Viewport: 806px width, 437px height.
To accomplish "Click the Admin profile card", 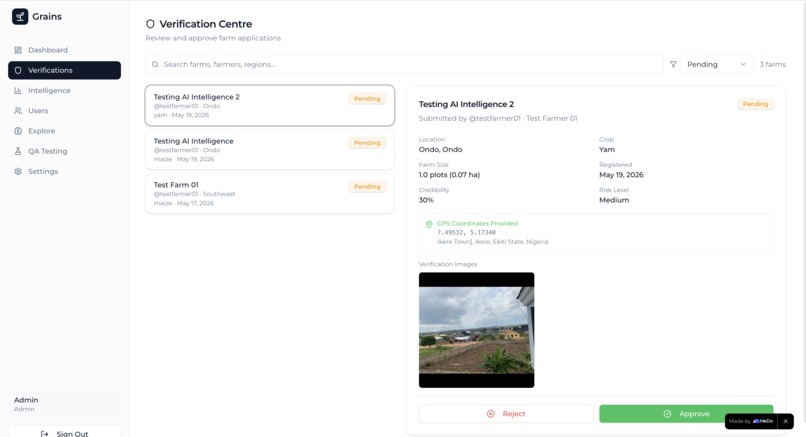I will pos(64,404).
